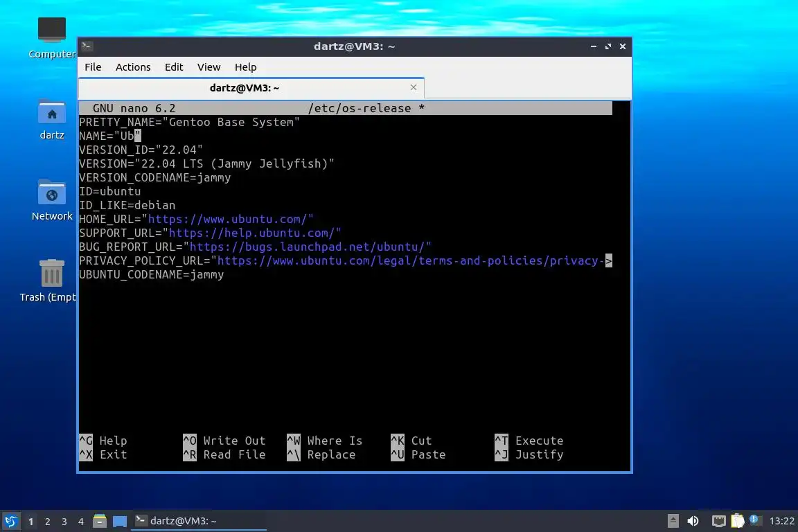Open the application start menu in the taskbar
Viewport: 798px width, 532px height.
tap(10, 521)
